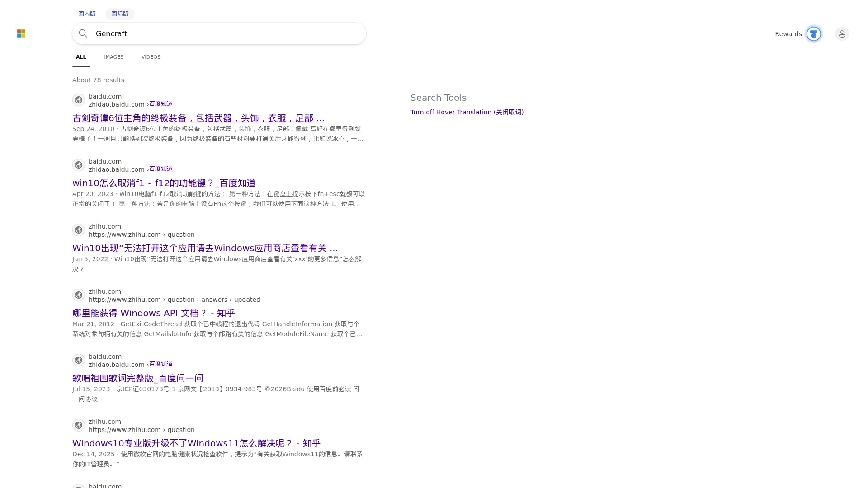Click globe icon beside win10怎么取消f1 result
This screenshot has height=488, width=868.
coord(79,165)
